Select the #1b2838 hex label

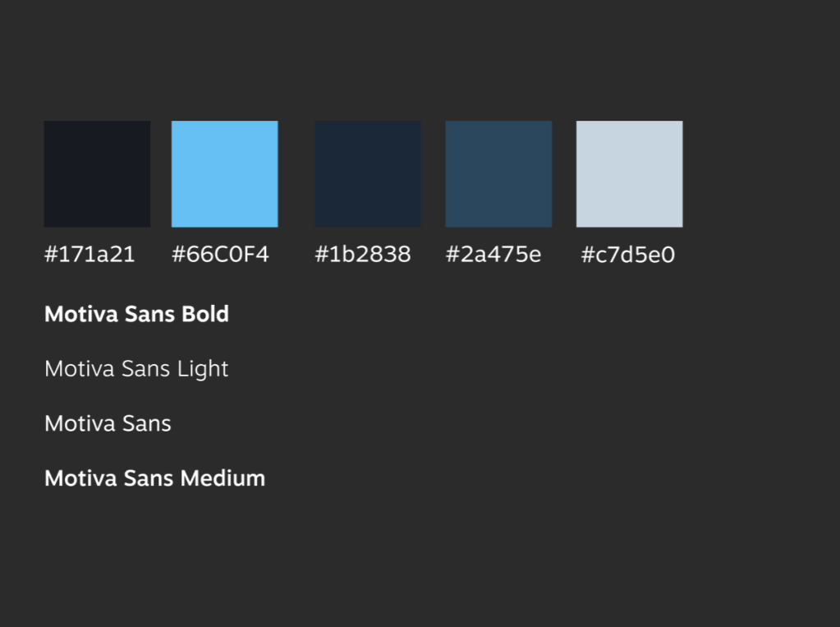363,255
